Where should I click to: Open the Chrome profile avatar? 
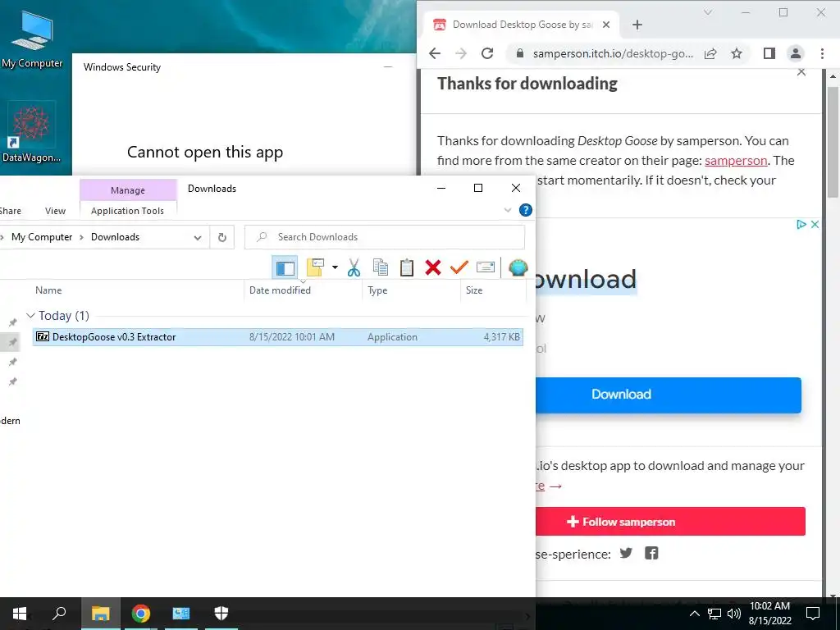[796, 53]
